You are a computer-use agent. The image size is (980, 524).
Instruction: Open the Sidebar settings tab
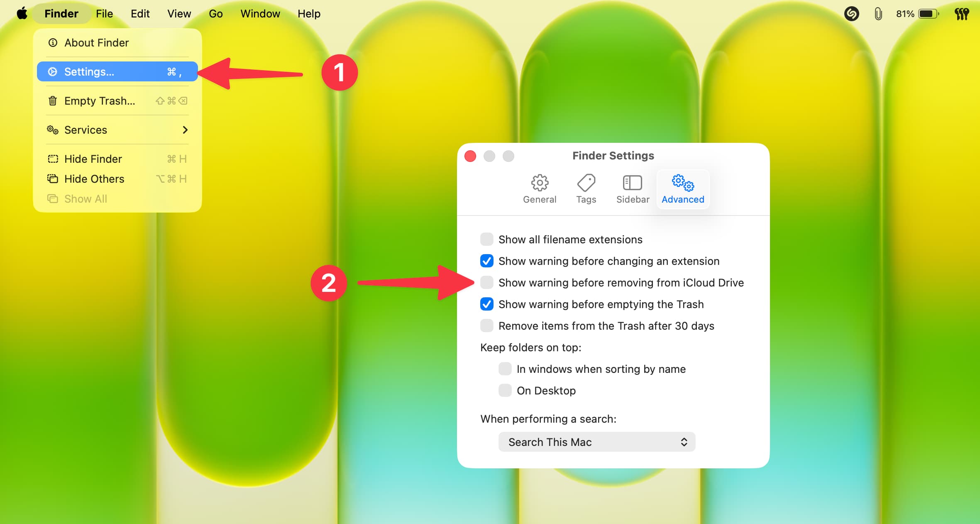point(632,189)
